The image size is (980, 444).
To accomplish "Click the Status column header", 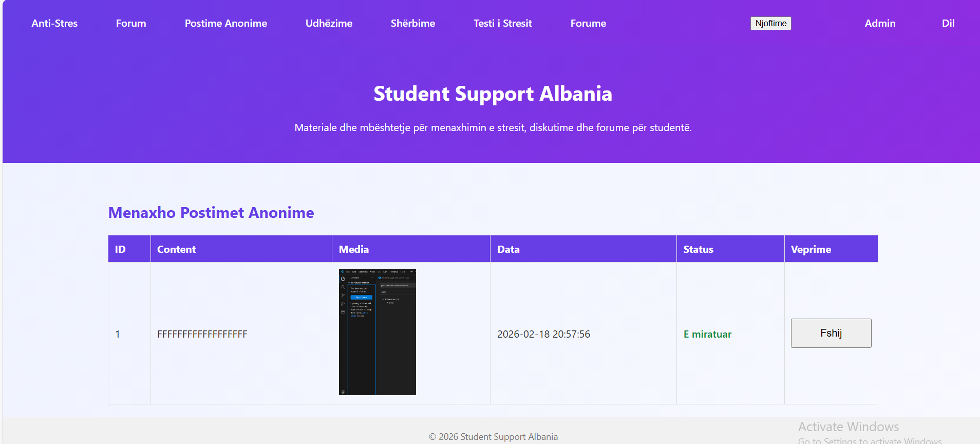I will coord(698,249).
